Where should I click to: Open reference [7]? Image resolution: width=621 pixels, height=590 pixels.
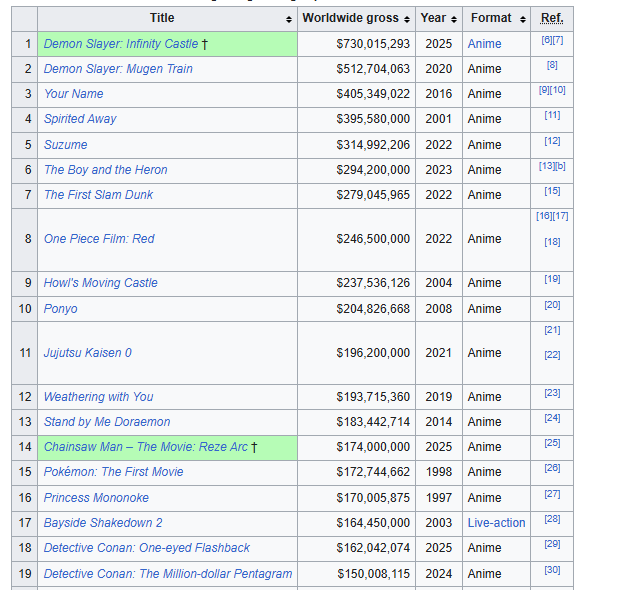pyautogui.click(x=558, y=40)
